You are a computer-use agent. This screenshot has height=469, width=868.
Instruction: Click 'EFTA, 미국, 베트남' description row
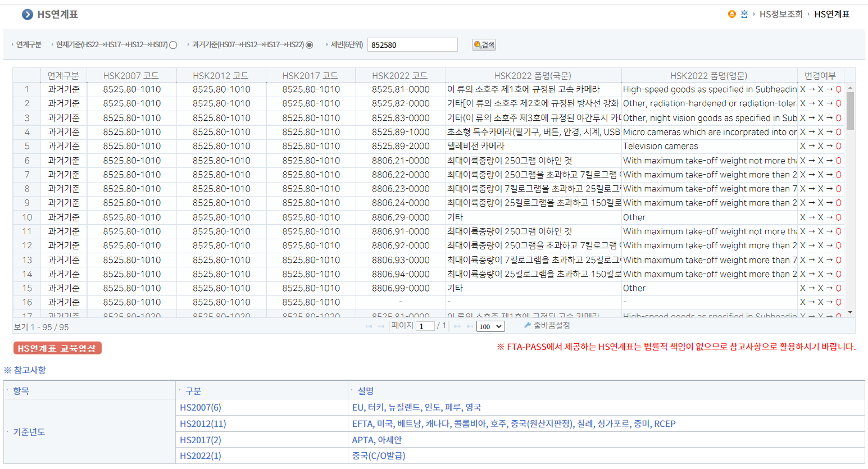click(514, 424)
